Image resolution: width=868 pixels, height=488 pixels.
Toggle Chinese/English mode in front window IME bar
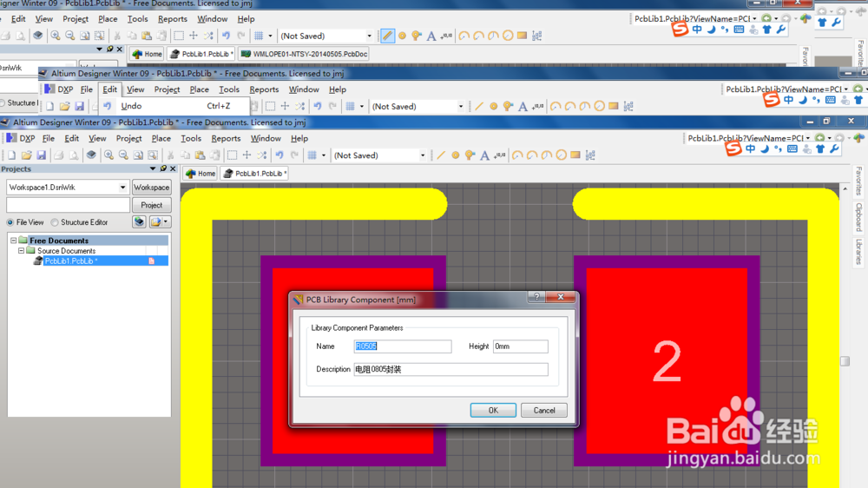click(x=750, y=149)
